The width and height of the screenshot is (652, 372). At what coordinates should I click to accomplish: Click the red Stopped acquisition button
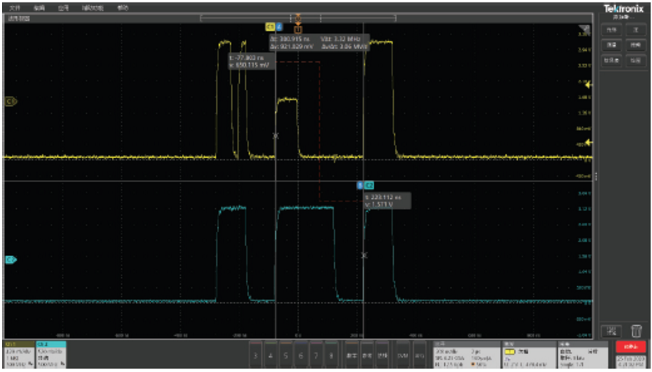coord(630,347)
